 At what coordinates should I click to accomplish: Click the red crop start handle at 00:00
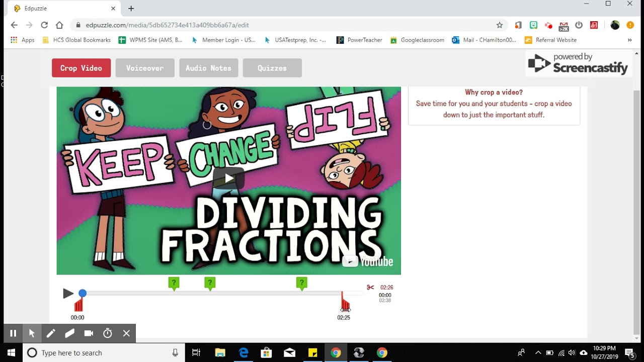click(78, 305)
